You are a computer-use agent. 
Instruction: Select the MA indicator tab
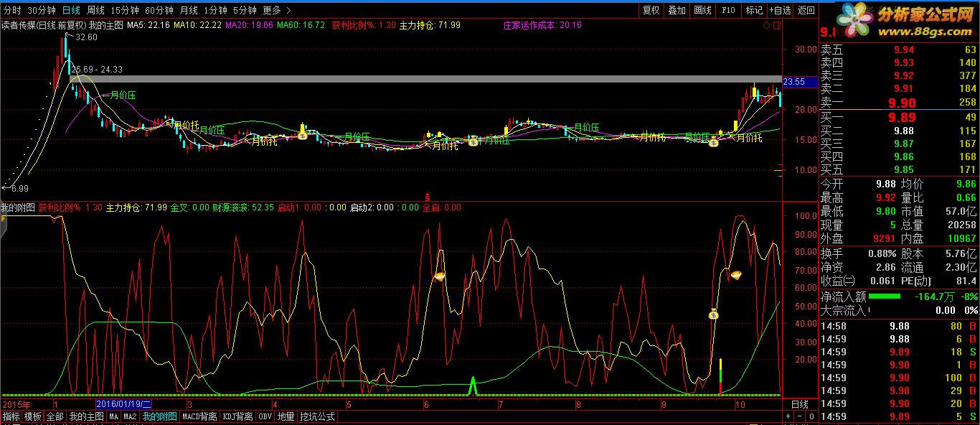pyautogui.click(x=114, y=416)
